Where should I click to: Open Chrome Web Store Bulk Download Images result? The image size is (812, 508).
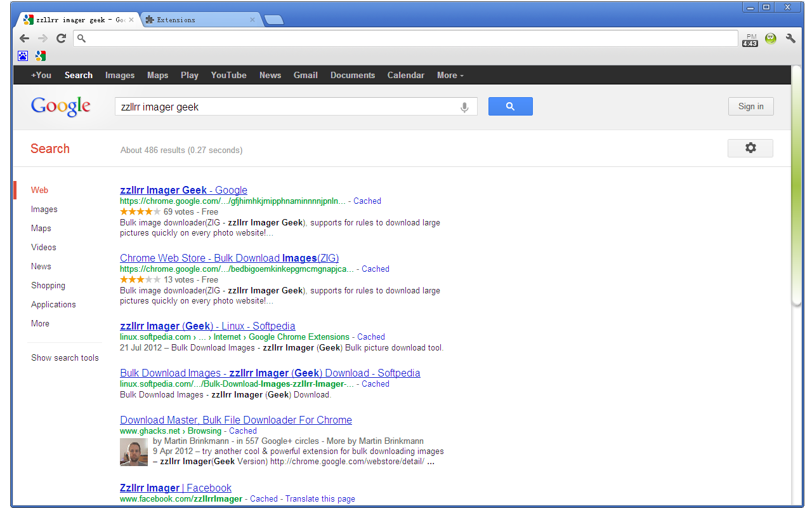click(x=229, y=258)
